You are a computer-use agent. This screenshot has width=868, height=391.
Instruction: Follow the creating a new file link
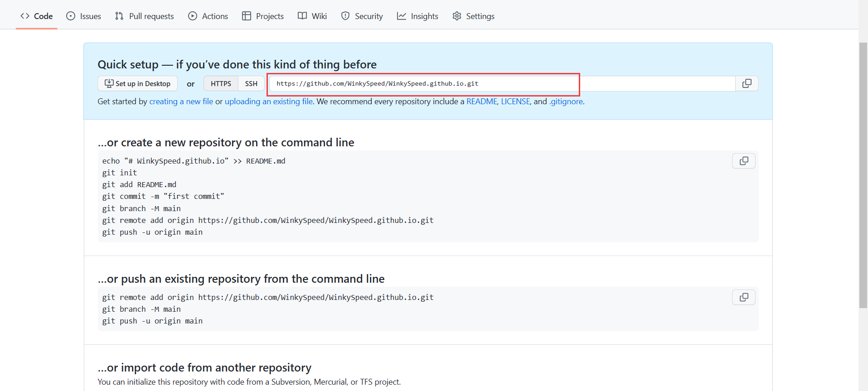[181, 101]
